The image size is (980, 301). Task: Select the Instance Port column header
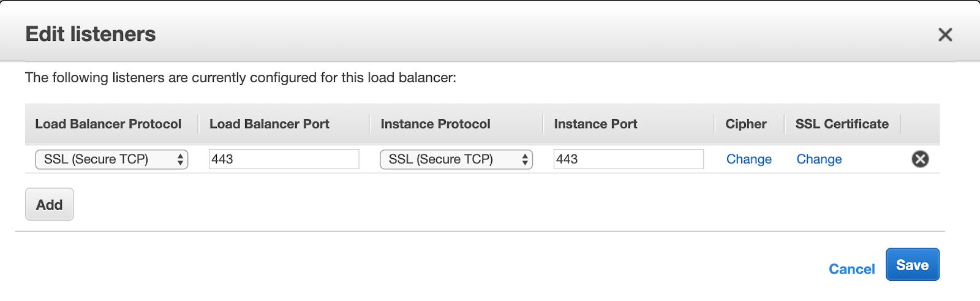595,124
